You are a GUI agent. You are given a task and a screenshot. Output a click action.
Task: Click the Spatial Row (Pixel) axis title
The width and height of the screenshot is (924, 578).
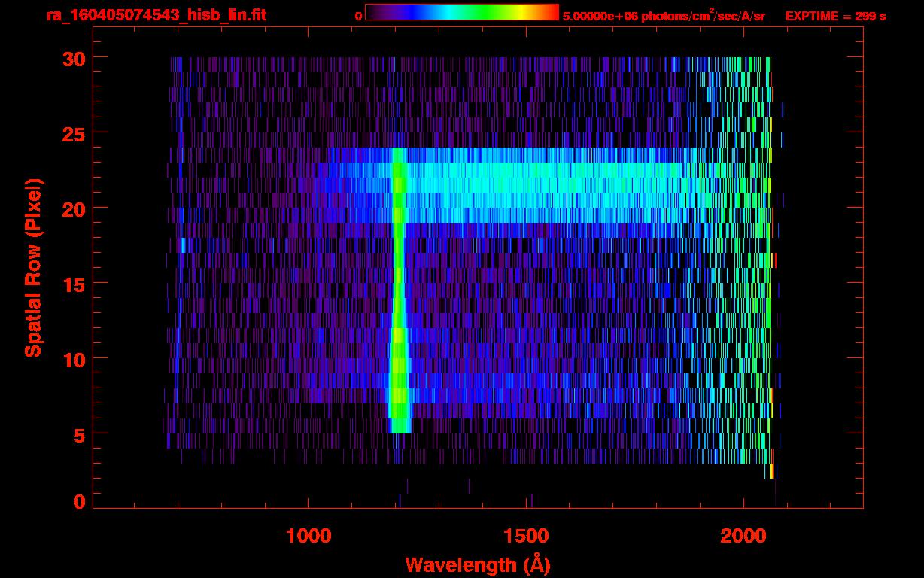pyautogui.click(x=32, y=267)
